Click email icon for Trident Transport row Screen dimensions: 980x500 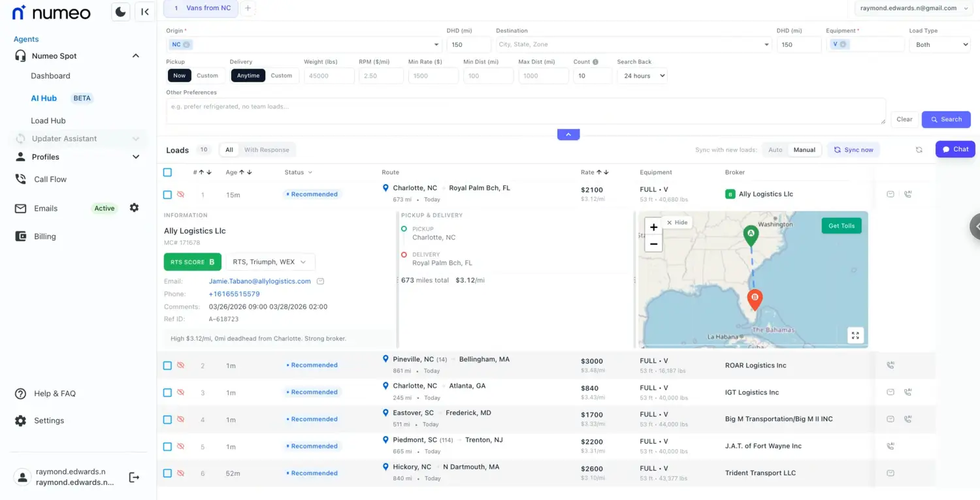coord(890,473)
